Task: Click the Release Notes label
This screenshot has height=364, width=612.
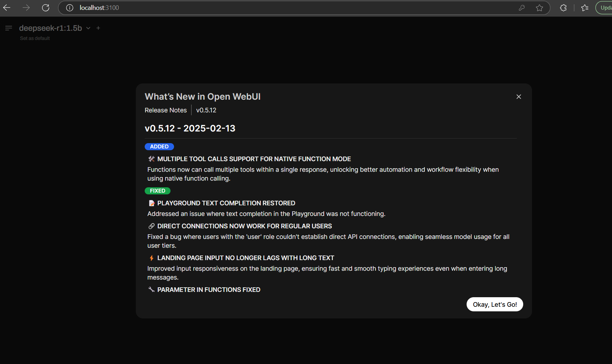Action: click(x=166, y=110)
